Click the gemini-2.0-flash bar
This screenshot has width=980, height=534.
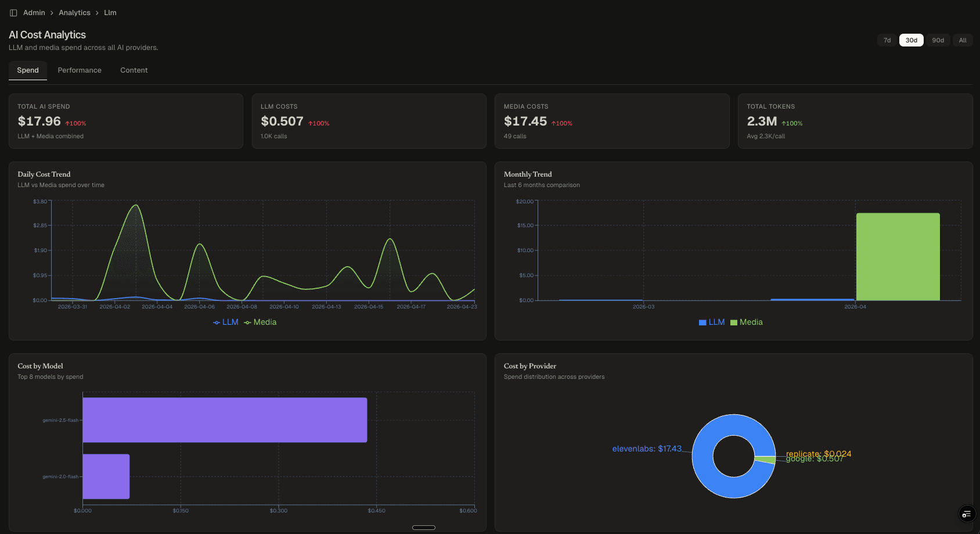106,476
